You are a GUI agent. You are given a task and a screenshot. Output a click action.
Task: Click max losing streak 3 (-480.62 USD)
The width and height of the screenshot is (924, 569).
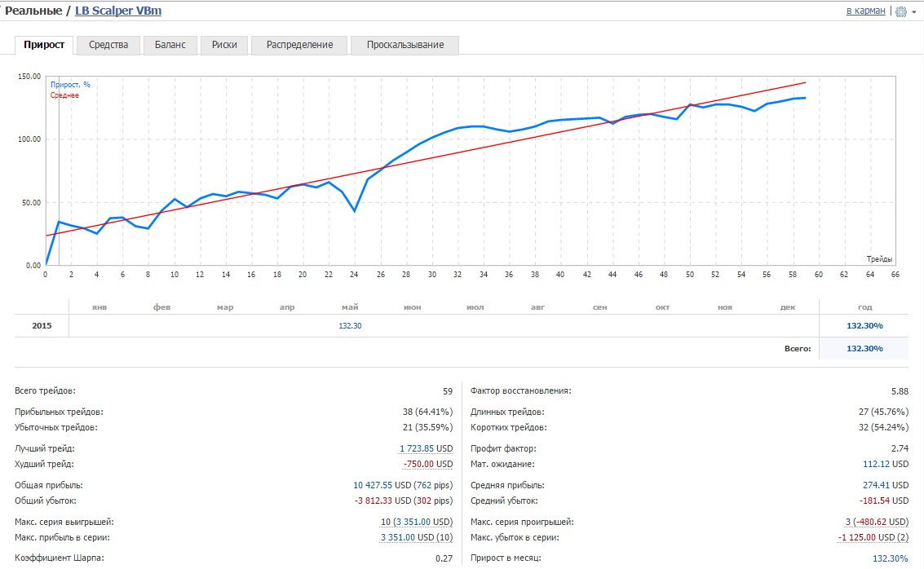[x=877, y=522]
